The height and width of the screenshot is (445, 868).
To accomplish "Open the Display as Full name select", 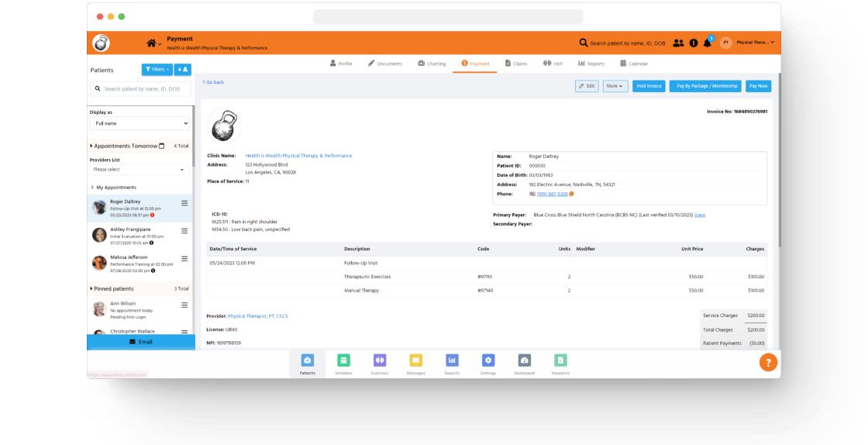I will 140,123.
